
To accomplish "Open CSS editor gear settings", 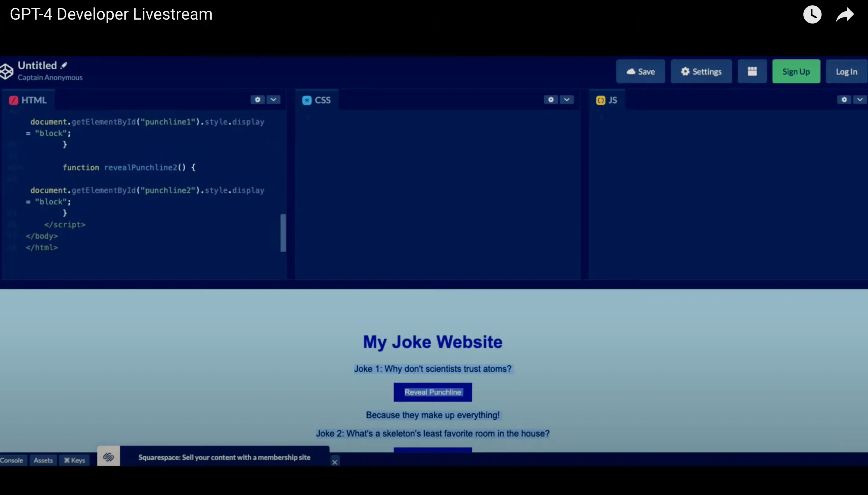I will point(551,99).
